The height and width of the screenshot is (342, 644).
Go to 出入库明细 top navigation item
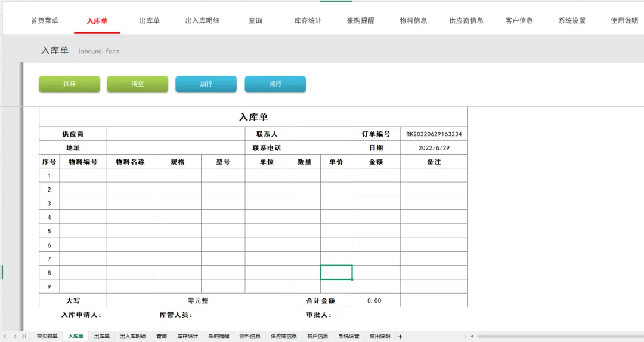203,20
